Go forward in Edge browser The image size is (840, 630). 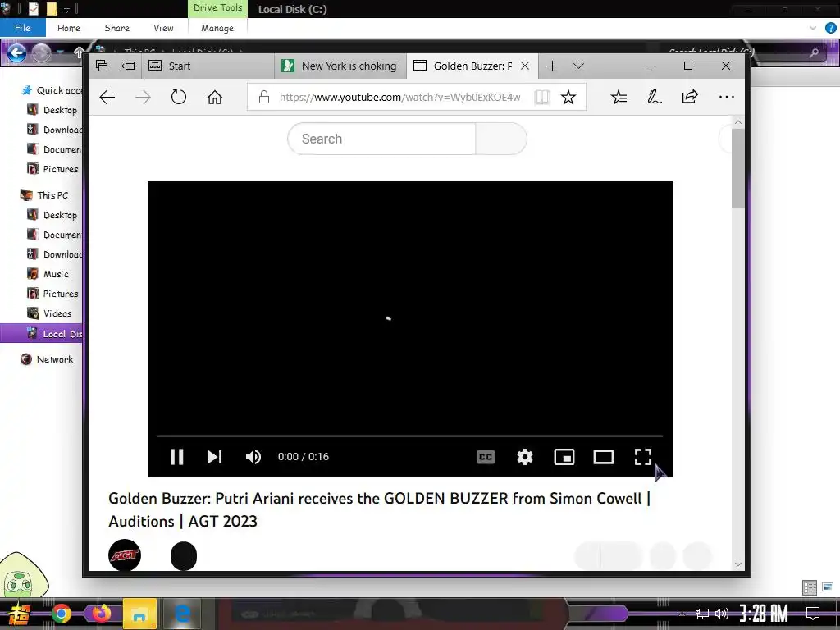tap(143, 97)
